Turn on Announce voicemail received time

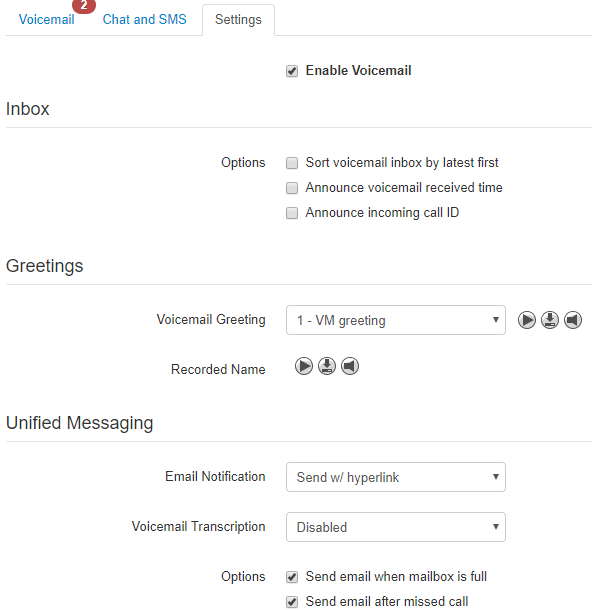[292, 188]
